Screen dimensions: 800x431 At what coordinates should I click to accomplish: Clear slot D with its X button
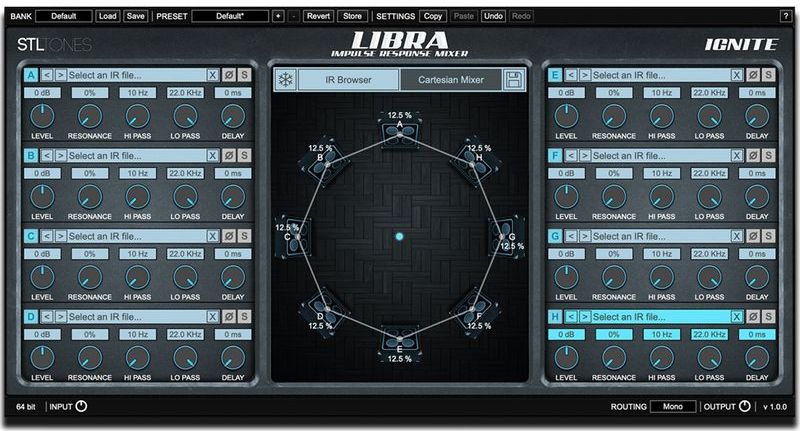pos(213,317)
